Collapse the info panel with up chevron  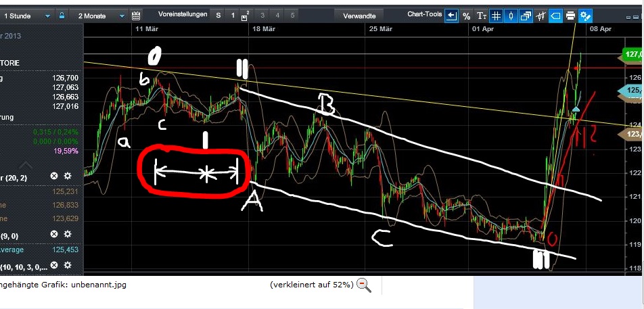click(x=26, y=165)
